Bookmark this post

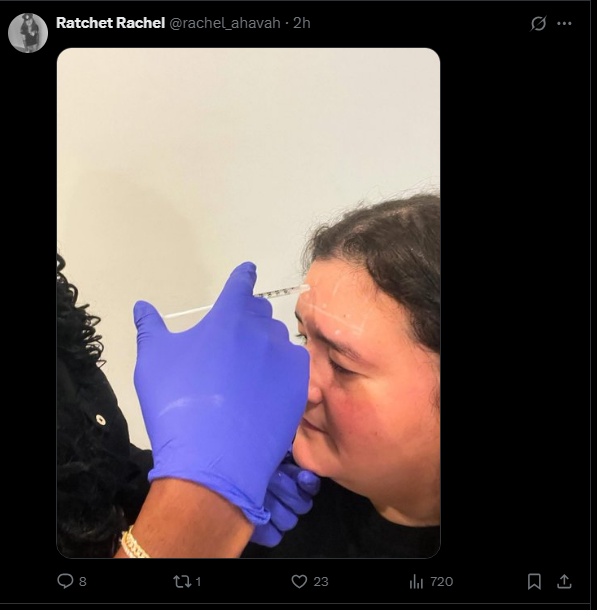pyautogui.click(x=534, y=582)
